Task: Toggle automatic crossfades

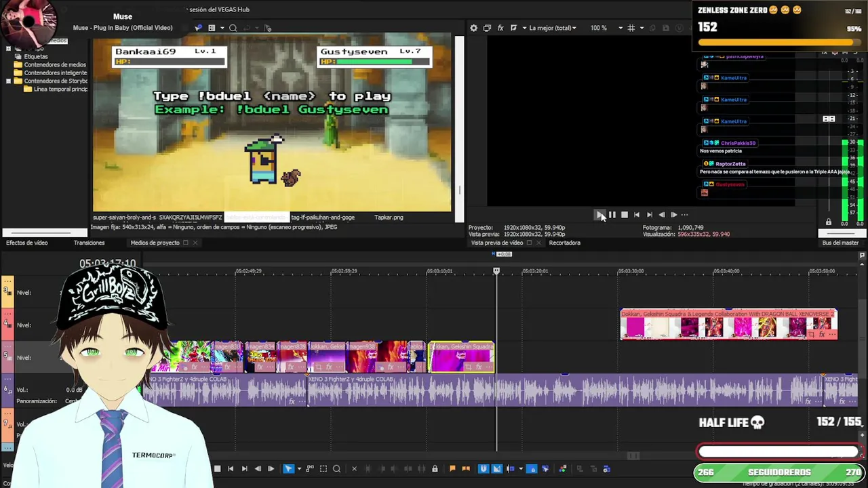Action: [496, 468]
